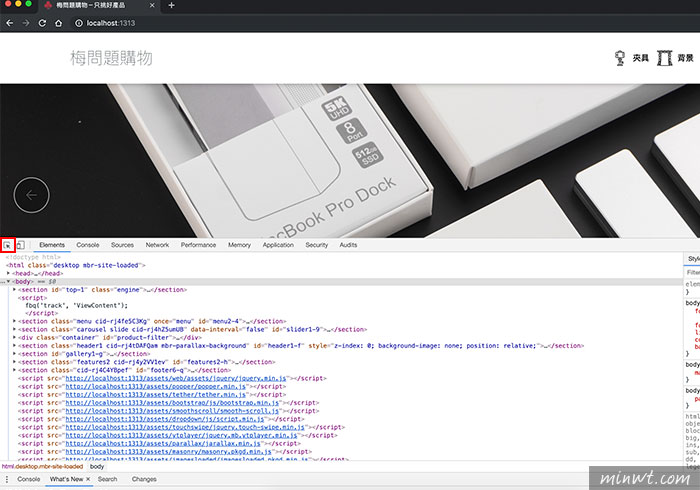Expand section id top-1 node

tap(15, 290)
